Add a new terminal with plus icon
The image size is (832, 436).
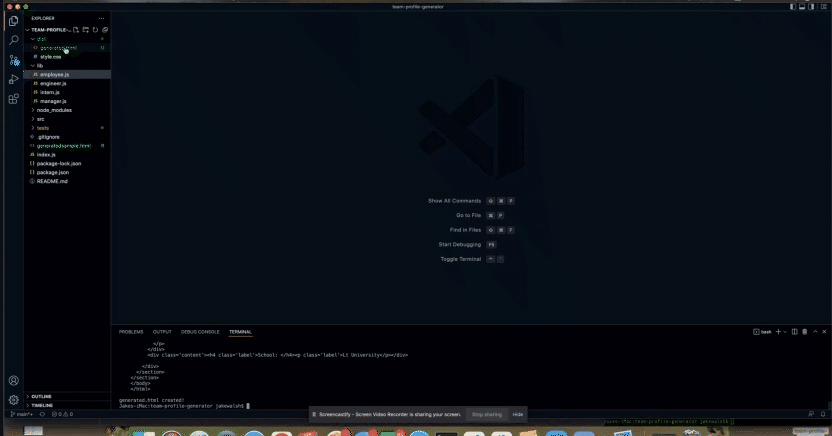(778, 332)
